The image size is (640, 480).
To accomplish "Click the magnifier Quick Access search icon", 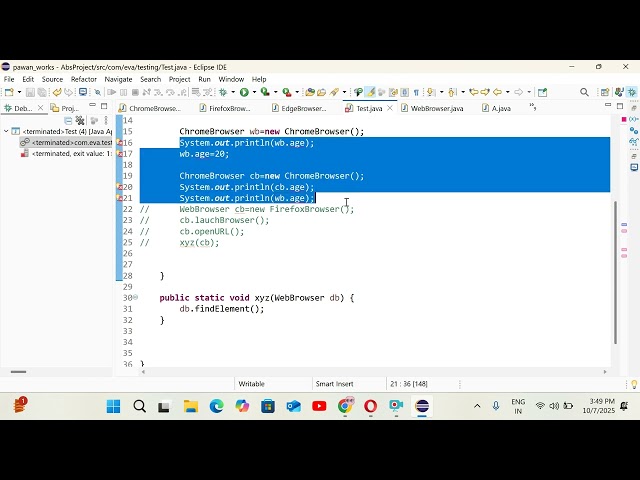I will tap(584, 92).
